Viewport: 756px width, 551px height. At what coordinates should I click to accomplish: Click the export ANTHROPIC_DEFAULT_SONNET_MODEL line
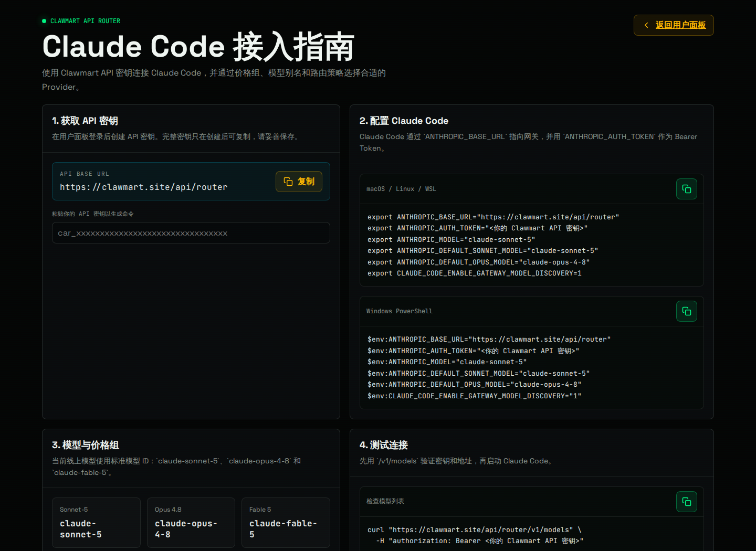click(x=483, y=251)
